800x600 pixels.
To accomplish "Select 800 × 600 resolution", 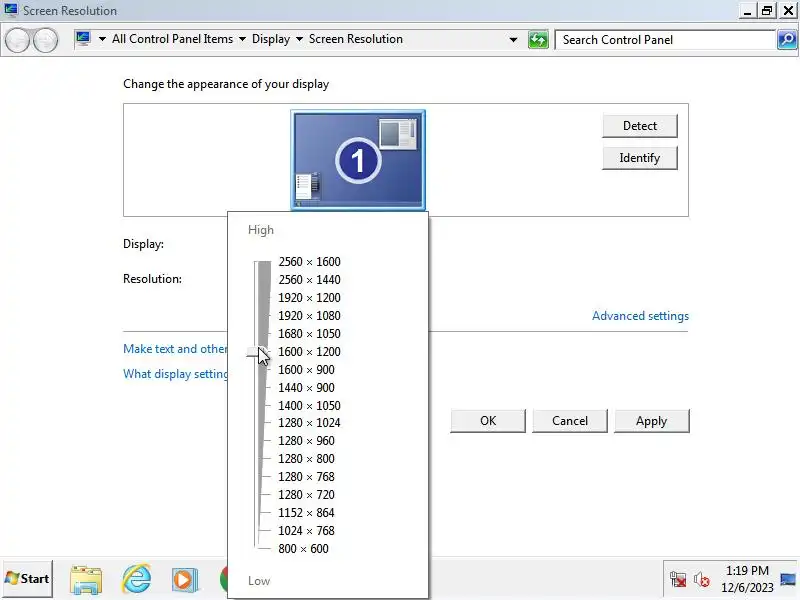I will (304, 548).
